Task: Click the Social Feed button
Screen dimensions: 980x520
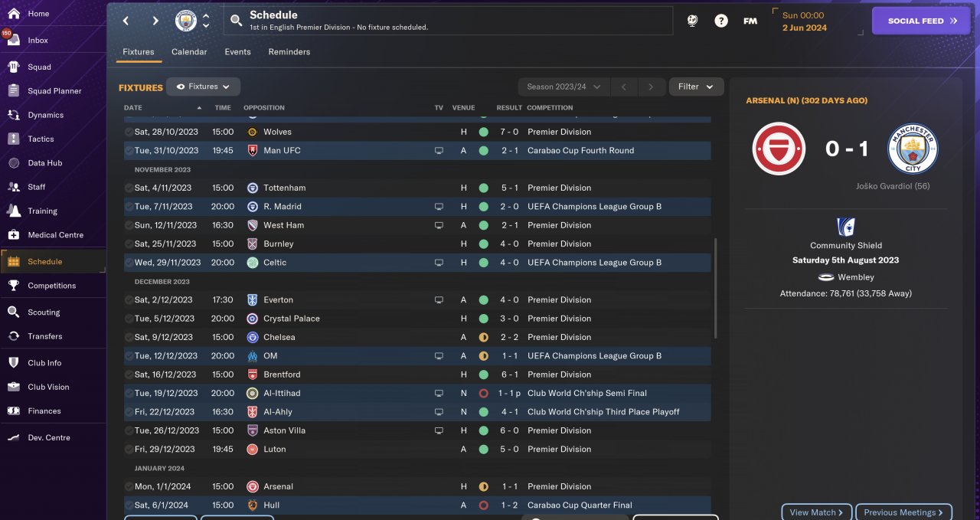Action: [922, 21]
